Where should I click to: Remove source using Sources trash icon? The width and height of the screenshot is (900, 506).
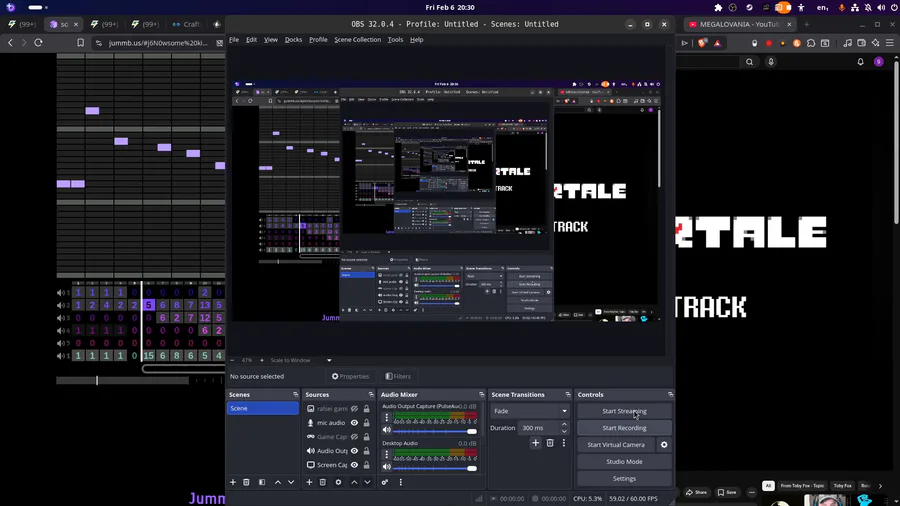(323, 482)
